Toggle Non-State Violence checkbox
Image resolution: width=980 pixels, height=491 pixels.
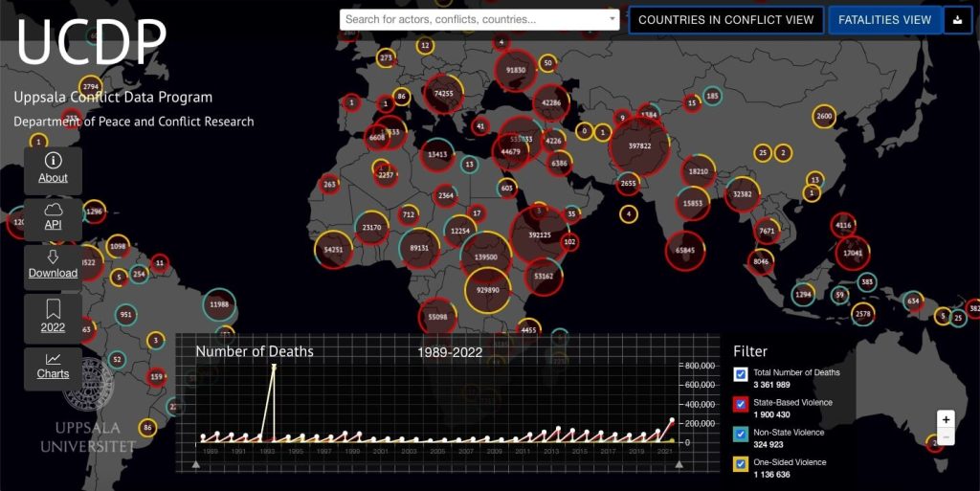click(741, 435)
